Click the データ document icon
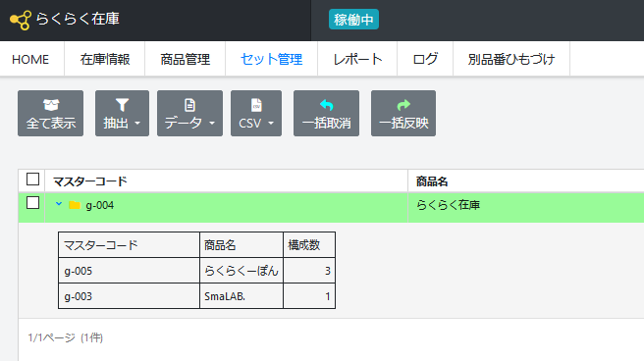This screenshot has height=361, width=644. coord(189,105)
